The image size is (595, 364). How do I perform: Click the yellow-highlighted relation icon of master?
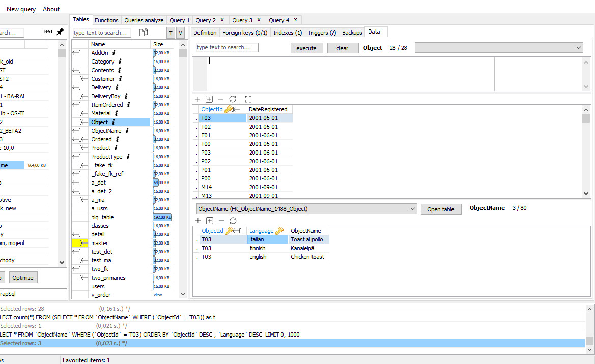[x=80, y=243]
